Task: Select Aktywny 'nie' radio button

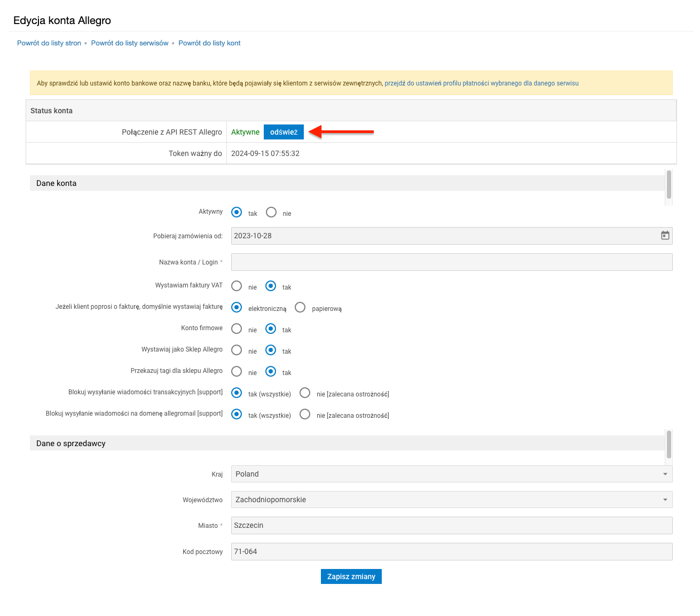Action: coord(271,212)
